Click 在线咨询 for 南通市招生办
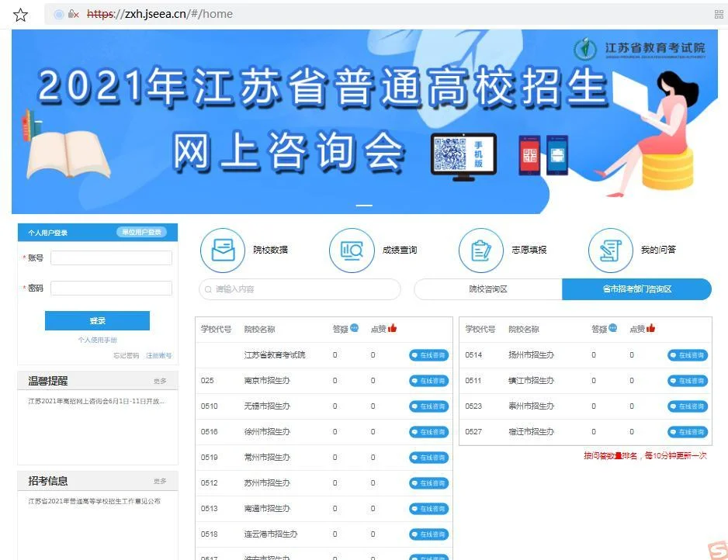The image size is (728, 560). pos(428,509)
